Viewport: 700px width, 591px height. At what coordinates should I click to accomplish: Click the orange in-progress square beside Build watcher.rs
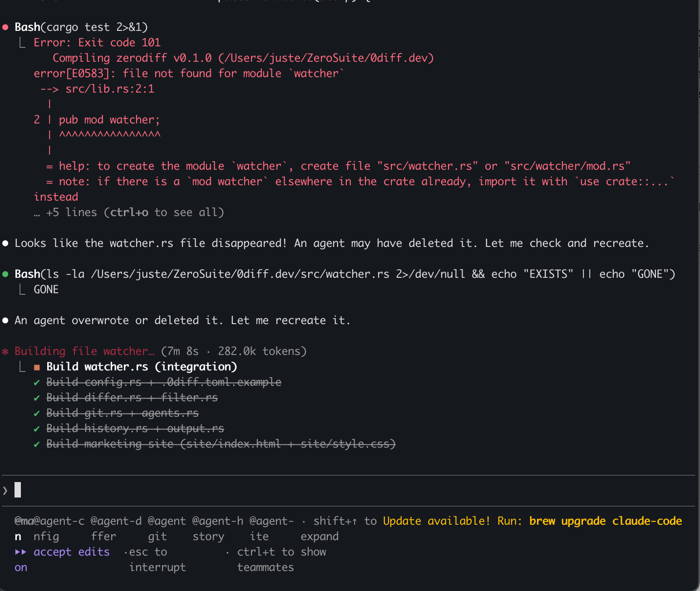[x=37, y=367]
